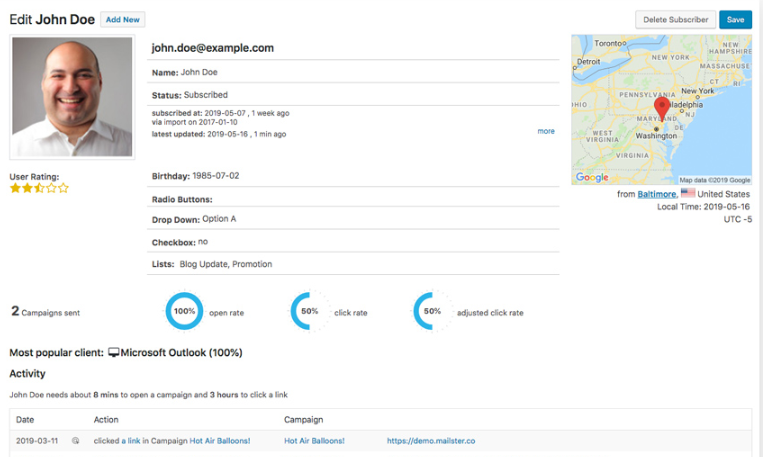Screen dimensions: 763x457
Task: Save the subscriber with the Save button
Action: 735,19
